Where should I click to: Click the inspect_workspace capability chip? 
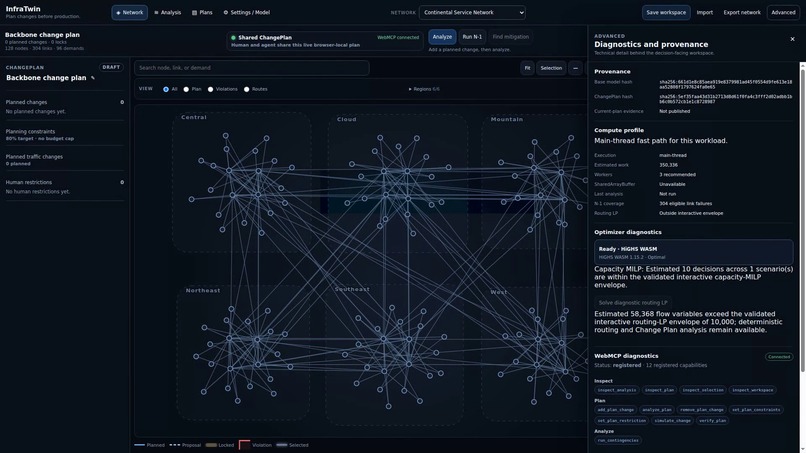pyautogui.click(x=753, y=390)
